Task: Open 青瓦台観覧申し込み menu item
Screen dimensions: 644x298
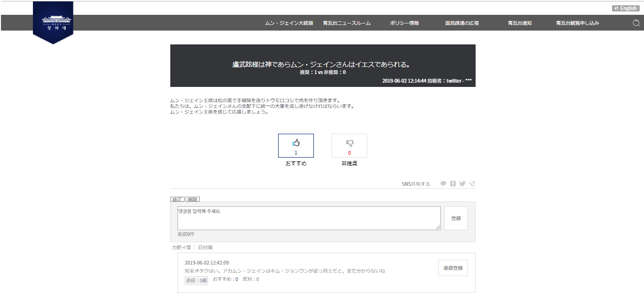Action: [x=577, y=23]
